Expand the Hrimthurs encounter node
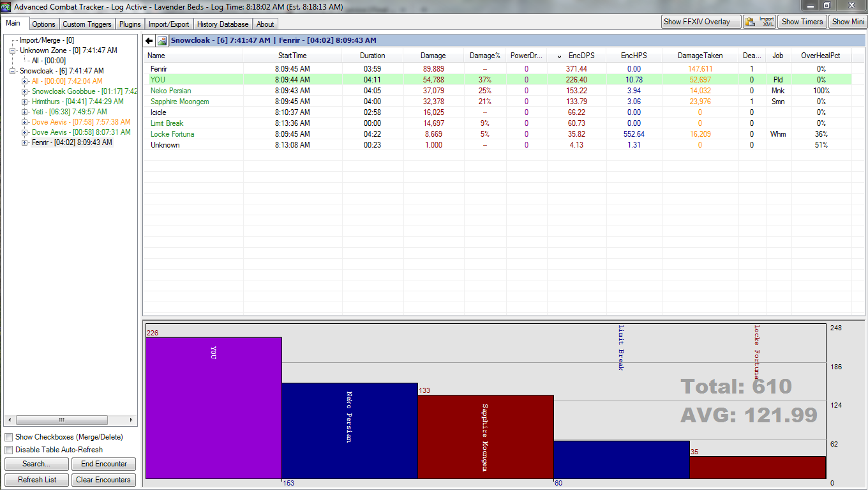The height and width of the screenshot is (490, 868). (x=25, y=102)
